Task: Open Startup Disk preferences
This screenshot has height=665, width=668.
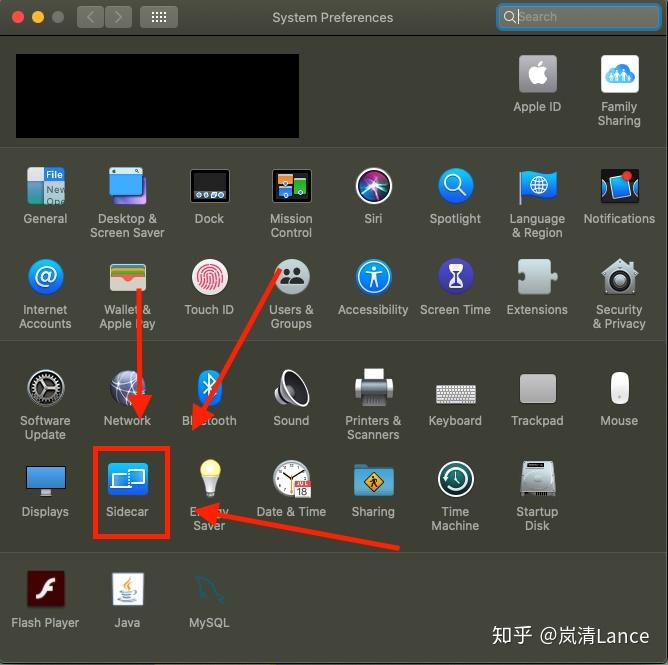Action: pos(537,479)
